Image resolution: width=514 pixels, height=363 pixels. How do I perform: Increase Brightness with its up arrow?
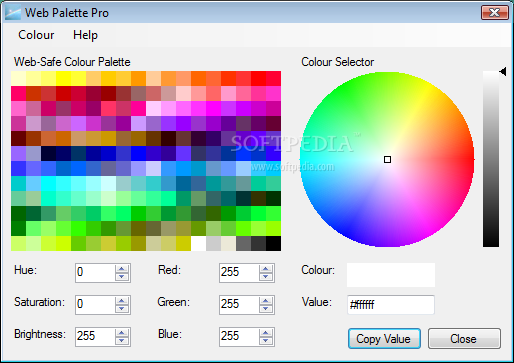tap(122, 333)
